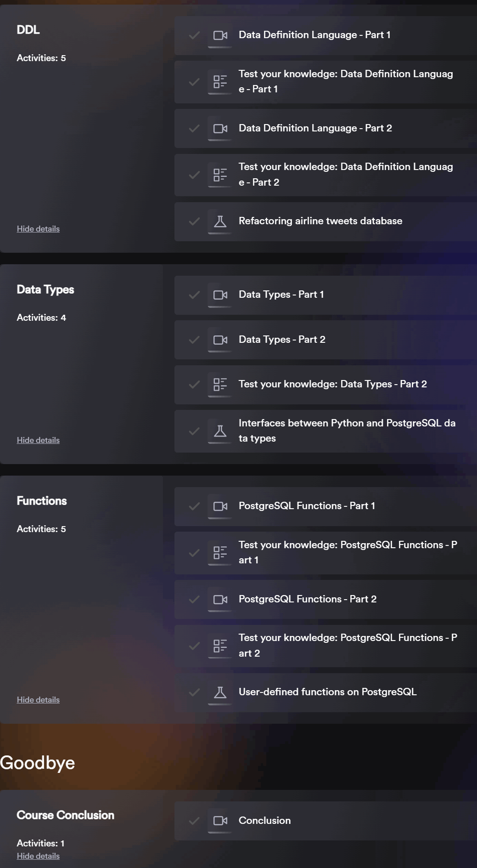This screenshot has height=868, width=477.
Task: Click 'Activities: 5' under Functions
Action: coord(41,529)
